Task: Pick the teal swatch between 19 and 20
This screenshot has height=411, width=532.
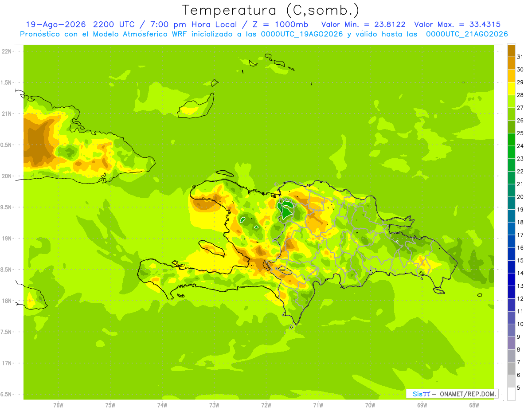Action: pos(511,203)
